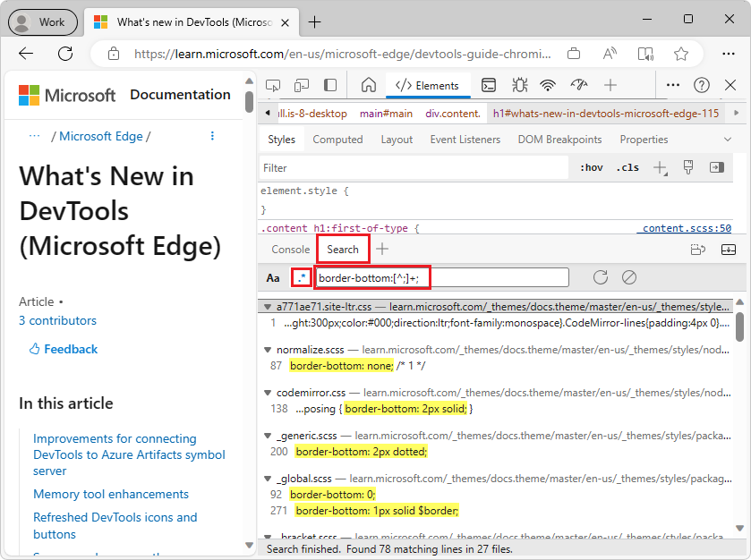The width and height of the screenshot is (751, 560).
Task: Switch to the Console tab in Quick View
Action: tap(289, 249)
